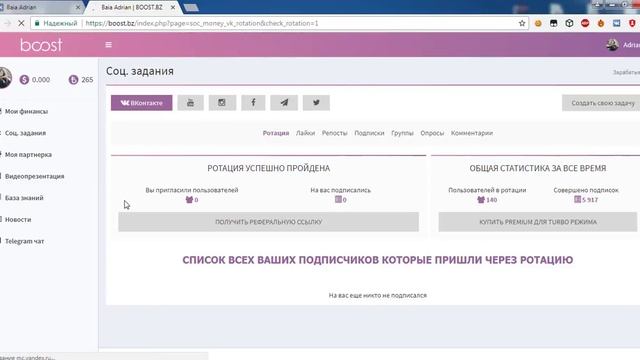Select the VKontakte social network button
The height and width of the screenshot is (360, 640).
coord(142,103)
